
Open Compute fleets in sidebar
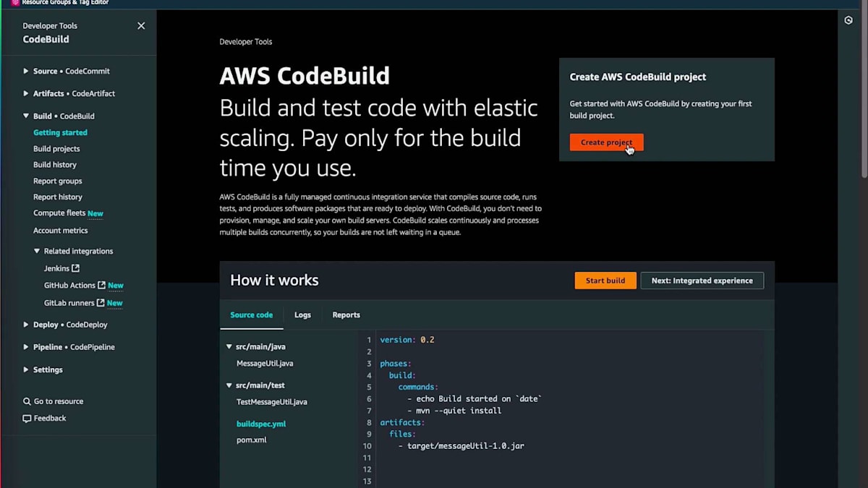pyautogui.click(x=59, y=213)
